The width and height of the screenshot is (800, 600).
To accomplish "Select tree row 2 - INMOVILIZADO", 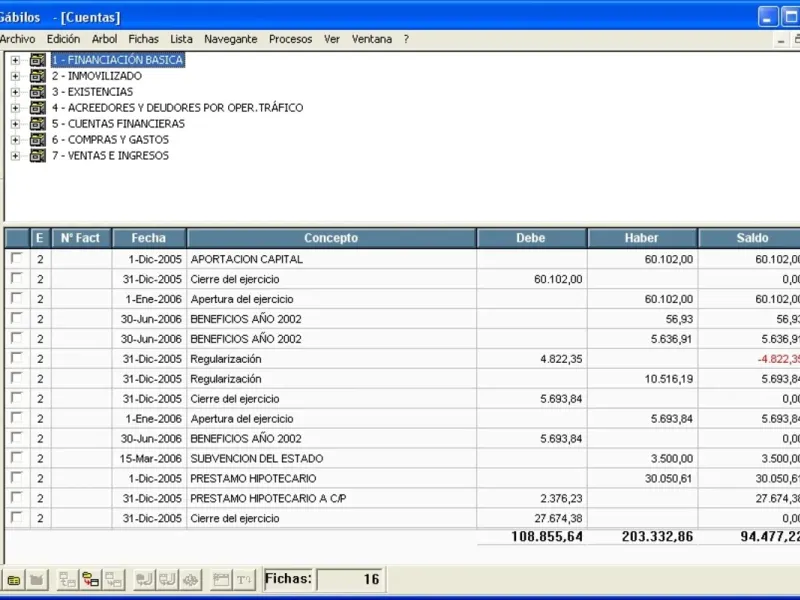I will coord(96,76).
